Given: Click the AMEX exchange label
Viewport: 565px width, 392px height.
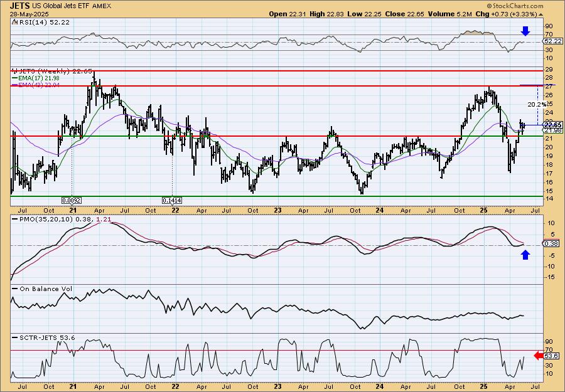Looking at the screenshot, I should (102, 6).
